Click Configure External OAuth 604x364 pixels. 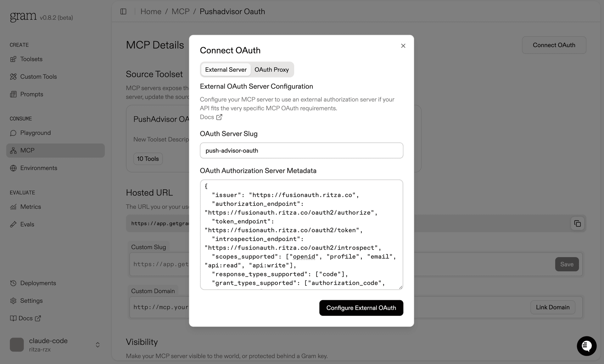tap(361, 308)
